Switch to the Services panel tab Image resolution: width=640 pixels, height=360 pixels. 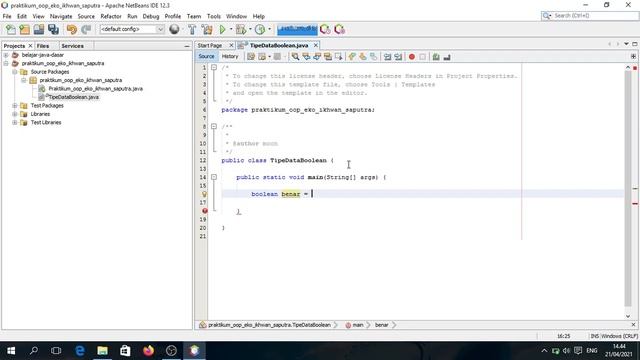tap(72, 46)
